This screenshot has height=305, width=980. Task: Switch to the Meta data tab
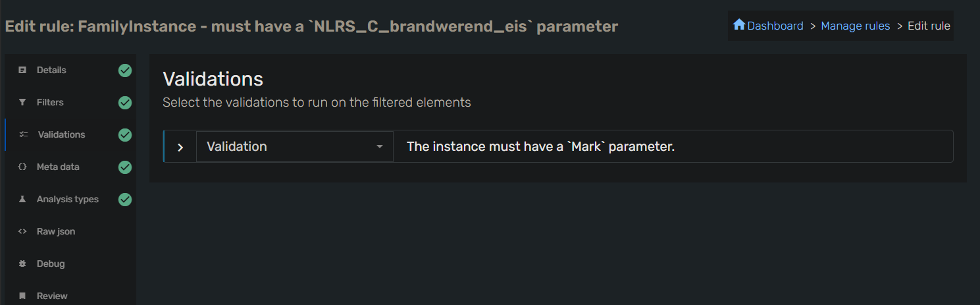[58, 167]
